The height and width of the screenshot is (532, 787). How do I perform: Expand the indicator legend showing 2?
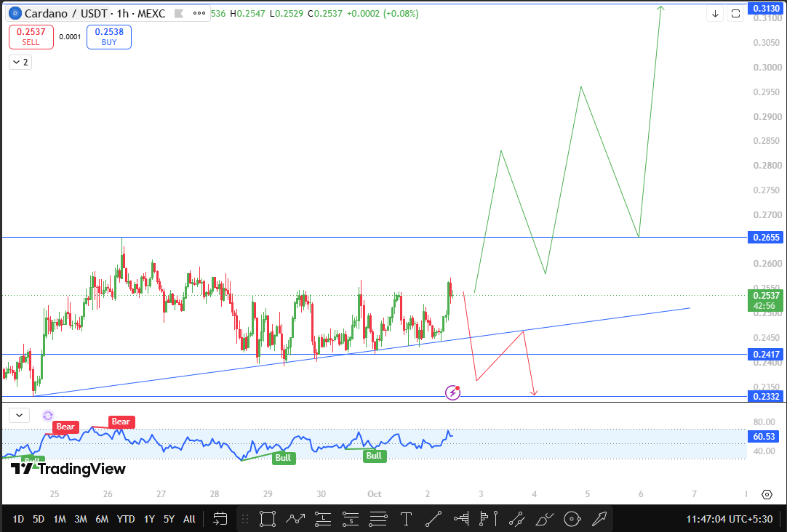click(20, 63)
